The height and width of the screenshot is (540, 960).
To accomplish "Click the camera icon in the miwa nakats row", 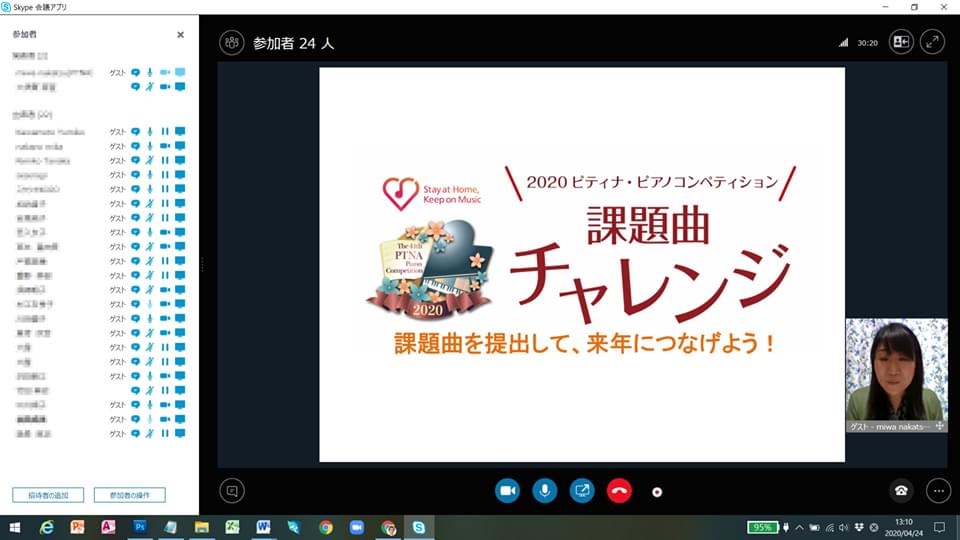I will coord(165,72).
